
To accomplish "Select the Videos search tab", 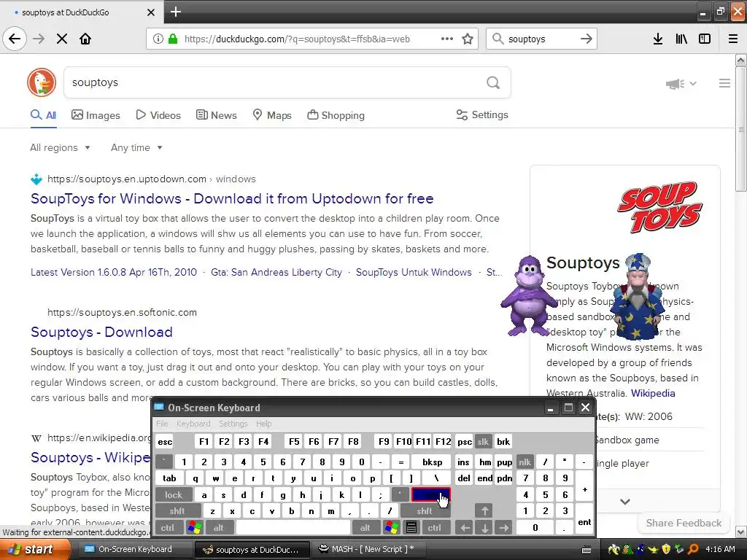I will (x=158, y=115).
